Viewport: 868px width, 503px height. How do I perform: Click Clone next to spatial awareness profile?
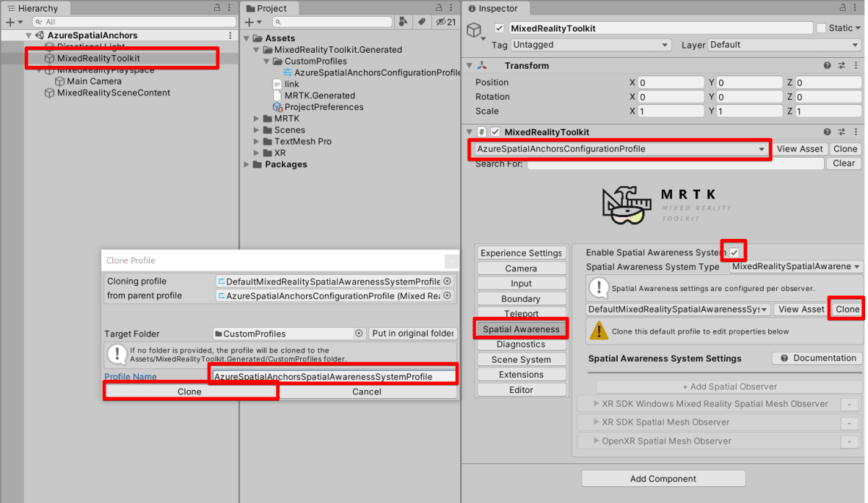click(847, 309)
